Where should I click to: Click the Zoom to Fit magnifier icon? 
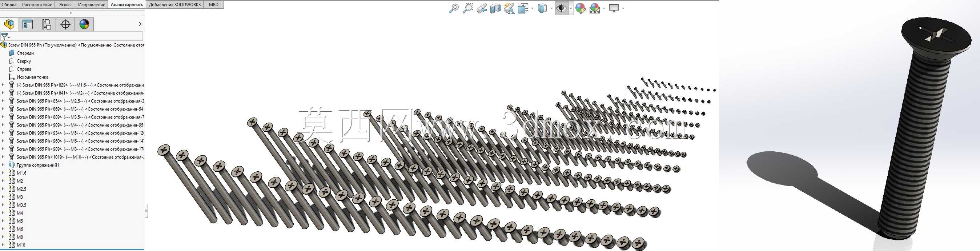454,8
